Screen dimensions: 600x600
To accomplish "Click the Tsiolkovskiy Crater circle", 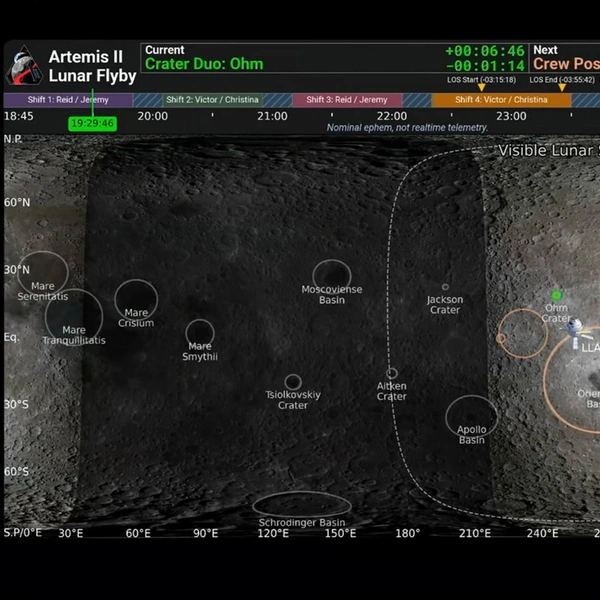I will point(293,382).
